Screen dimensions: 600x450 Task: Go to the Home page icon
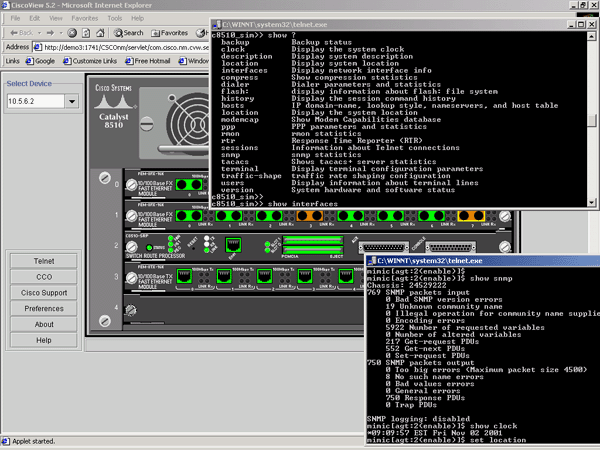point(100,33)
